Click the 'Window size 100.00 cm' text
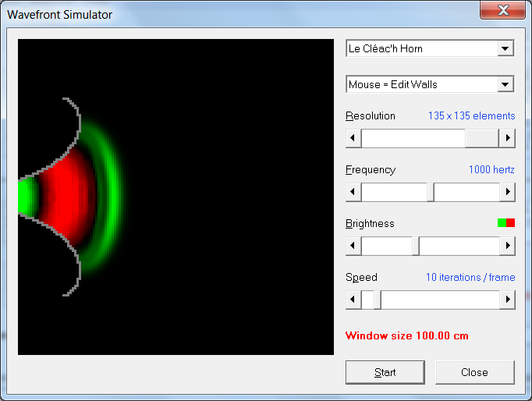This screenshot has width=532, height=401. point(407,335)
